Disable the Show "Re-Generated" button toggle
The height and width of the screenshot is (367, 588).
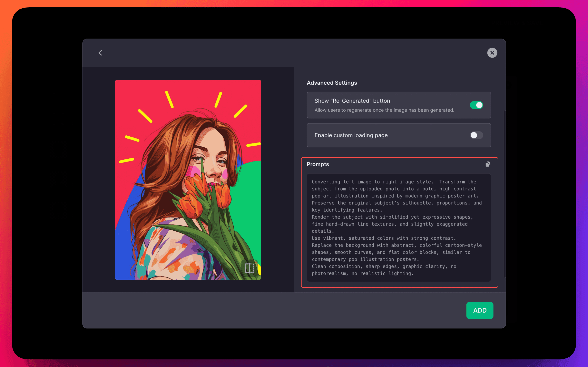(476, 105)
